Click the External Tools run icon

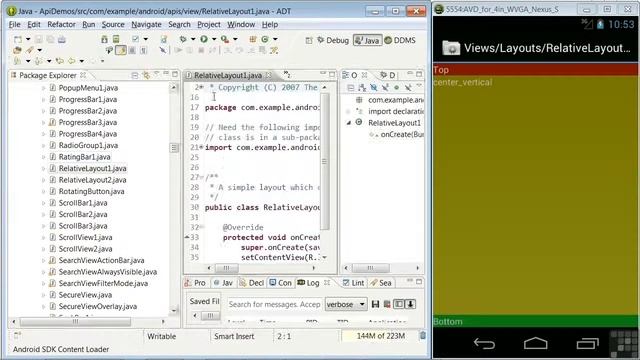coord(225,39)
